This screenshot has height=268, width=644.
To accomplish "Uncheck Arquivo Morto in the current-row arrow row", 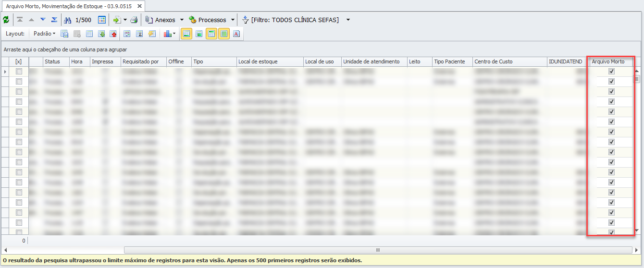I will click(611, 71).
